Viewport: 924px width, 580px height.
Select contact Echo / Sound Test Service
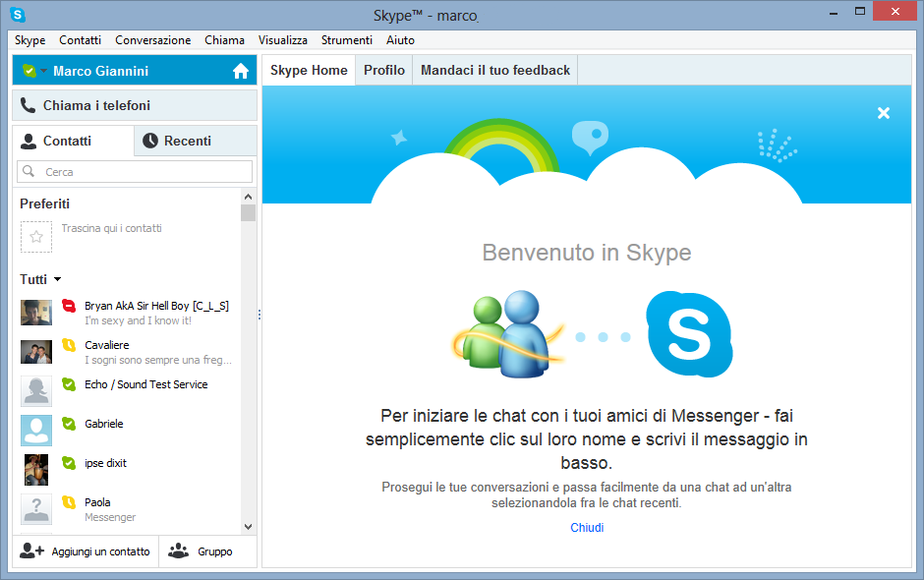[146, 384]
